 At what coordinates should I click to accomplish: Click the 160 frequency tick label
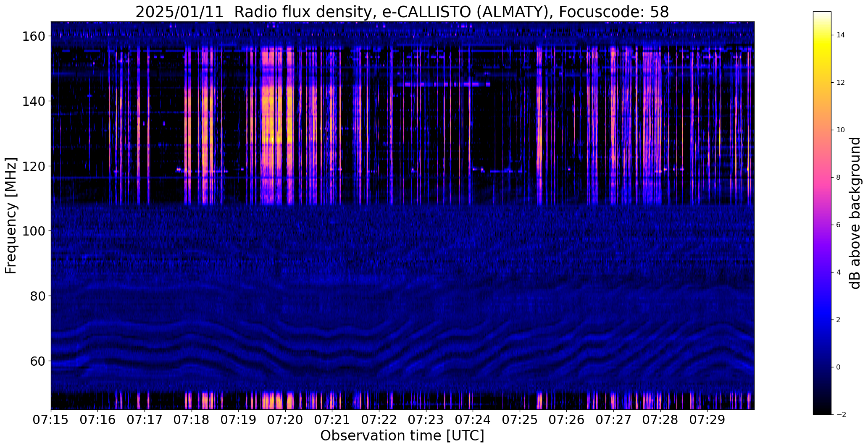pos(34,37)
